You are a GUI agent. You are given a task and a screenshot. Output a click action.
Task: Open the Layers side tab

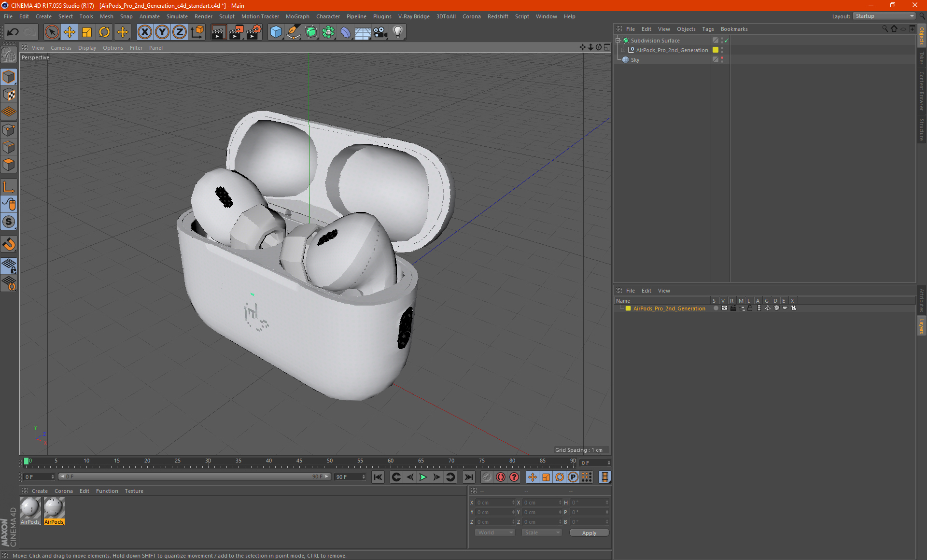click(x=922, y=326)
